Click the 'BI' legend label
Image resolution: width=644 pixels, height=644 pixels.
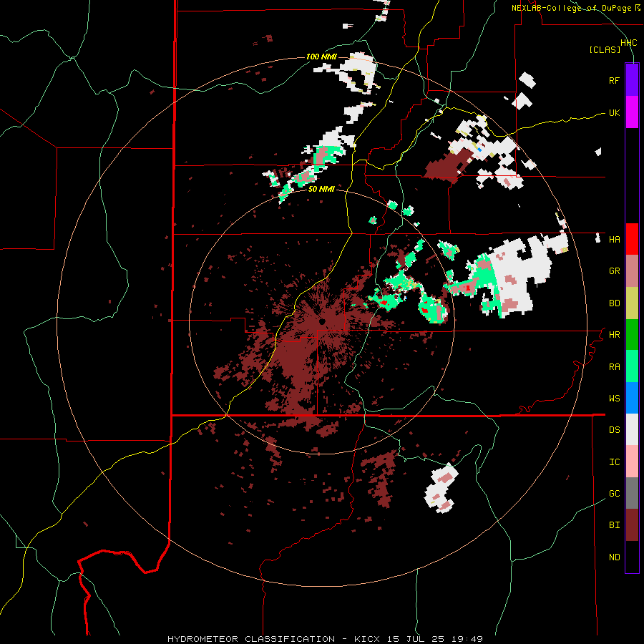pos(614,525)
